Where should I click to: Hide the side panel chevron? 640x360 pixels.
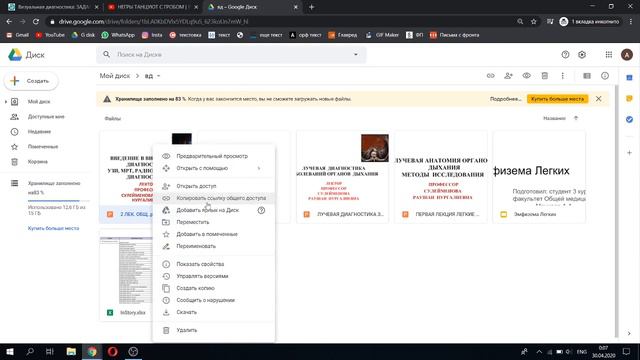pos(629,333)
